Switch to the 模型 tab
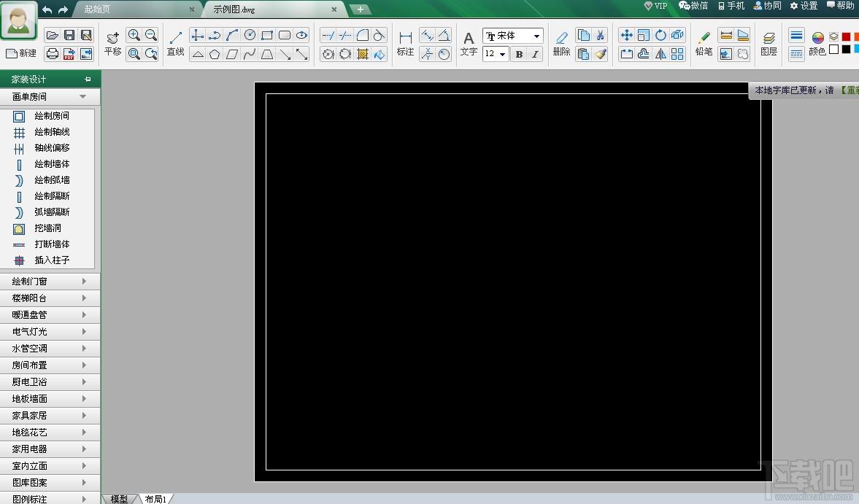This screenshot has height=504, width=859. [119, 498]
